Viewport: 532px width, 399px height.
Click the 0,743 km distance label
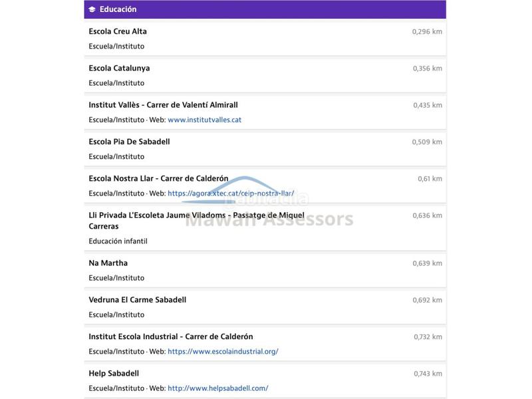tap(428, 374)
